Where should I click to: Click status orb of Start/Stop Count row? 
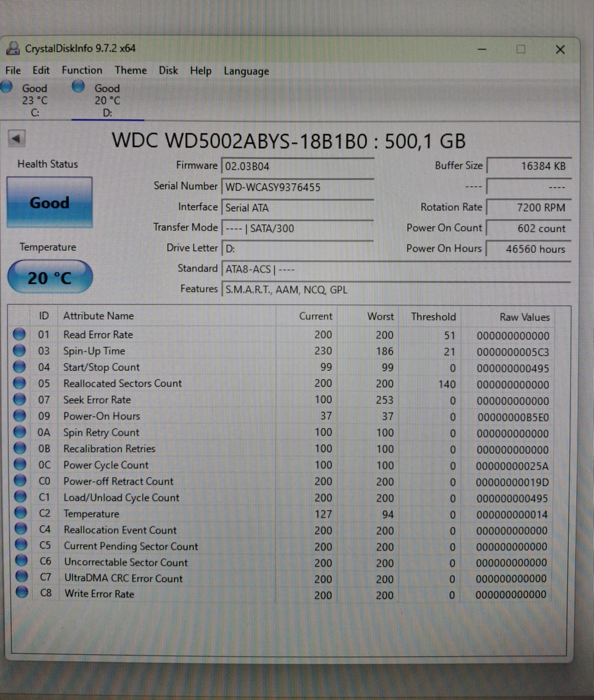click(x=19, y=367)
